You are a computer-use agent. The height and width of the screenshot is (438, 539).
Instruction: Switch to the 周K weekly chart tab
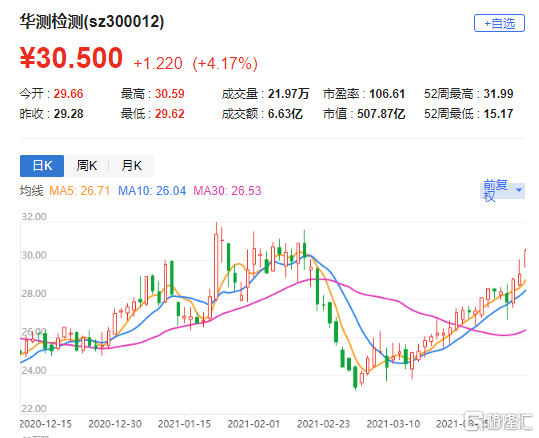click(x=87, y=166)
